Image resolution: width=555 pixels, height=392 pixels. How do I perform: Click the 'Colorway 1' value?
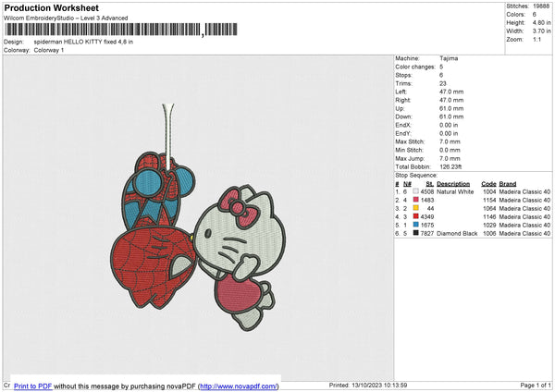click(49, 50)
